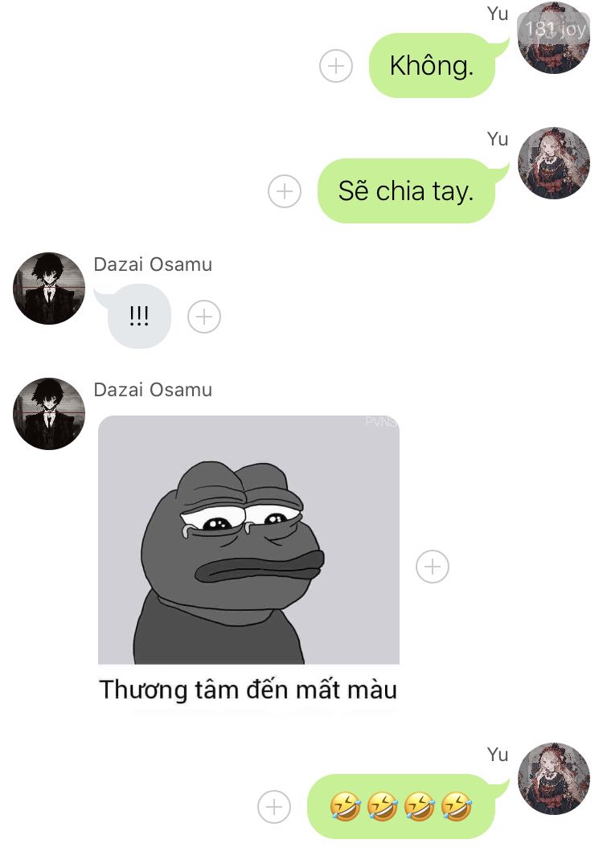Viewport: 603px width, 868px height.
Task: Select the "Không." green message bubble
Action: tap(433, 65)
